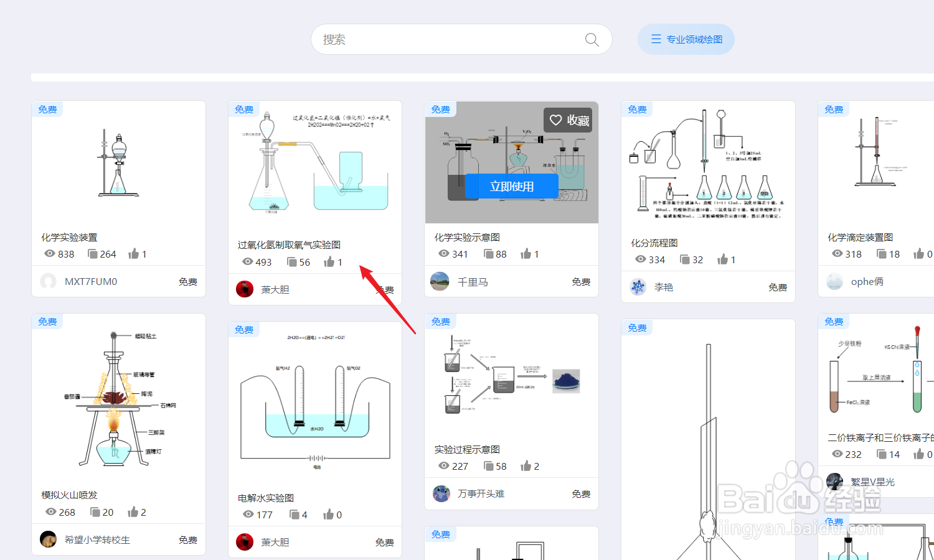Viewport: 934px width, 560px height.
Task: Click 繁星V星光 author name
Action: pos(872,481)
